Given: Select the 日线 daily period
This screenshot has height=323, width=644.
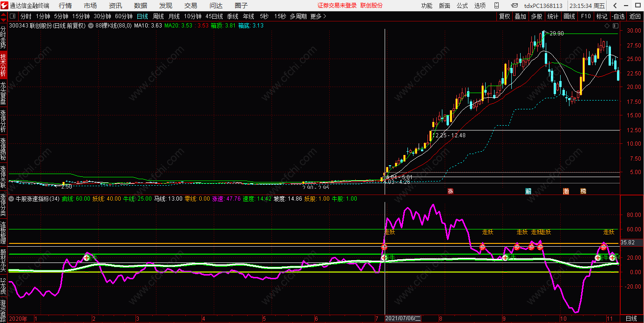Looking at the screenshot, I should tap(142, 16).
